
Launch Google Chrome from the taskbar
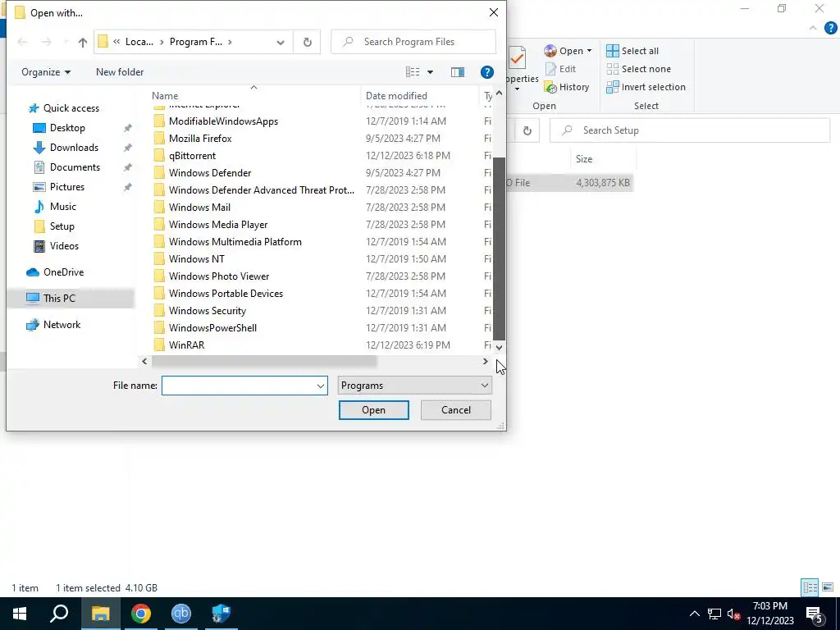(141, 614)
